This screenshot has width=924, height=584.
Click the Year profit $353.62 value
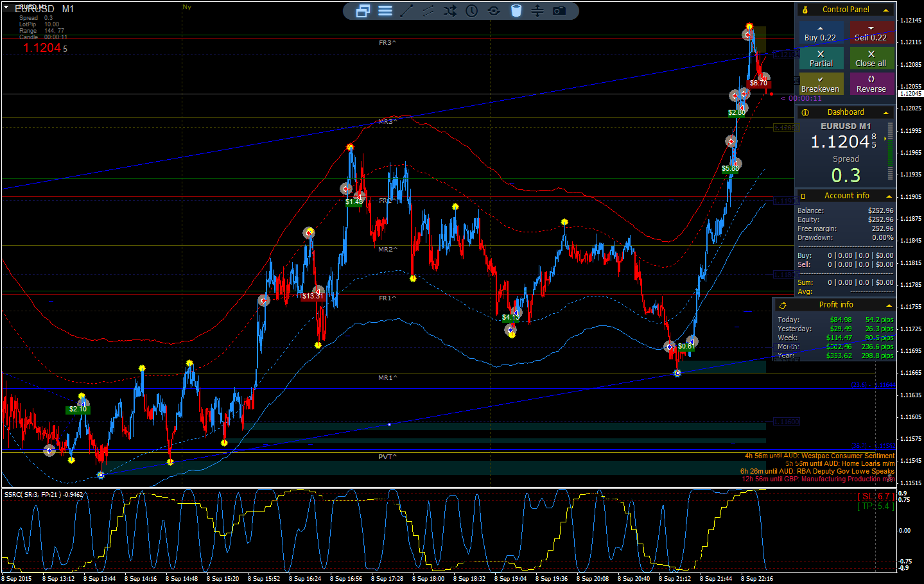839,356
